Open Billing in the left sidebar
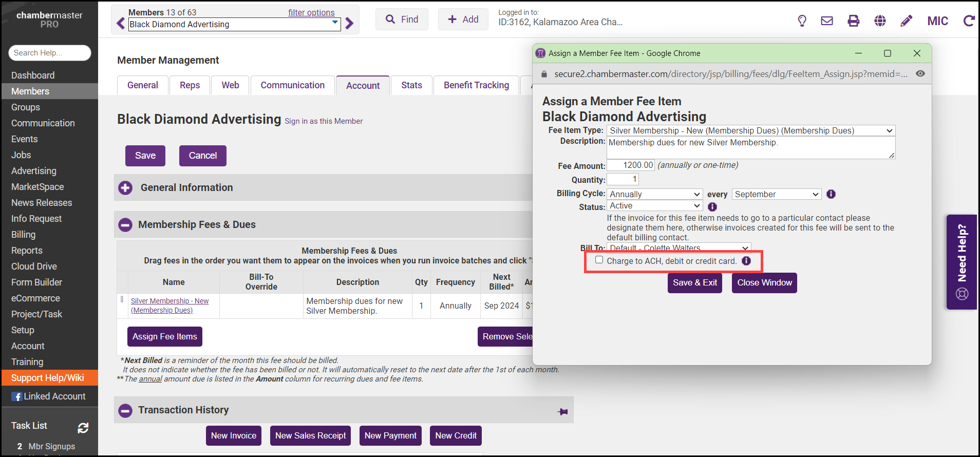The height and width of the screenshot is (457, 980). click(24, 235)
